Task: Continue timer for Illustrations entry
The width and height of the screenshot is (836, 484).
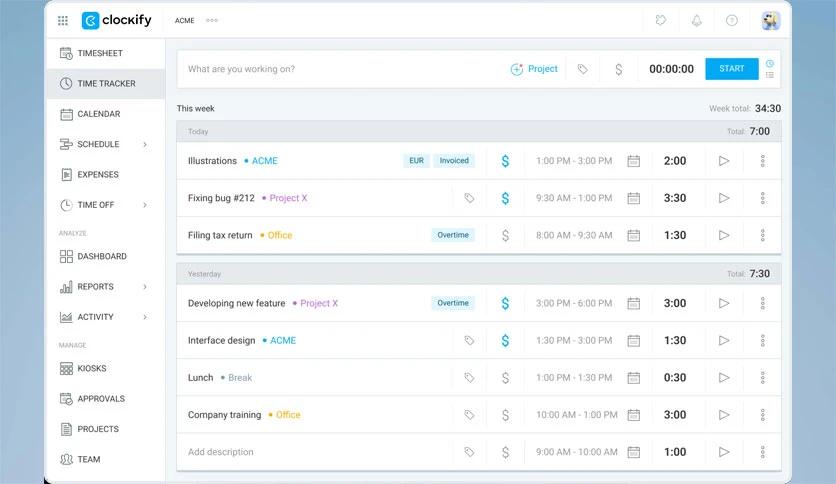Action: click(724, 161)
